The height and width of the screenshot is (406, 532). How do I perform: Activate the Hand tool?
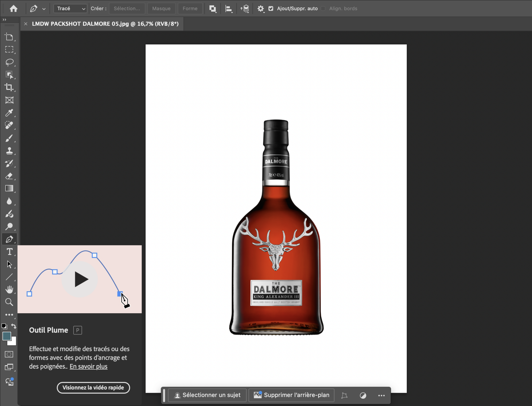9,289
